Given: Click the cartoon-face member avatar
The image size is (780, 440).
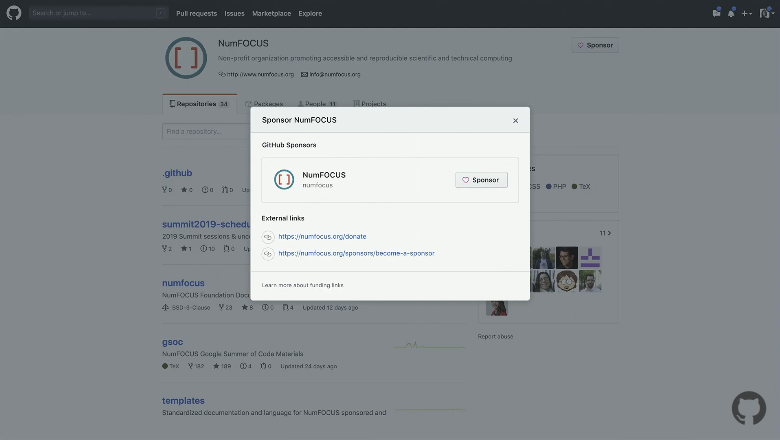Looking at the screenshot, I should coord(567,281).
